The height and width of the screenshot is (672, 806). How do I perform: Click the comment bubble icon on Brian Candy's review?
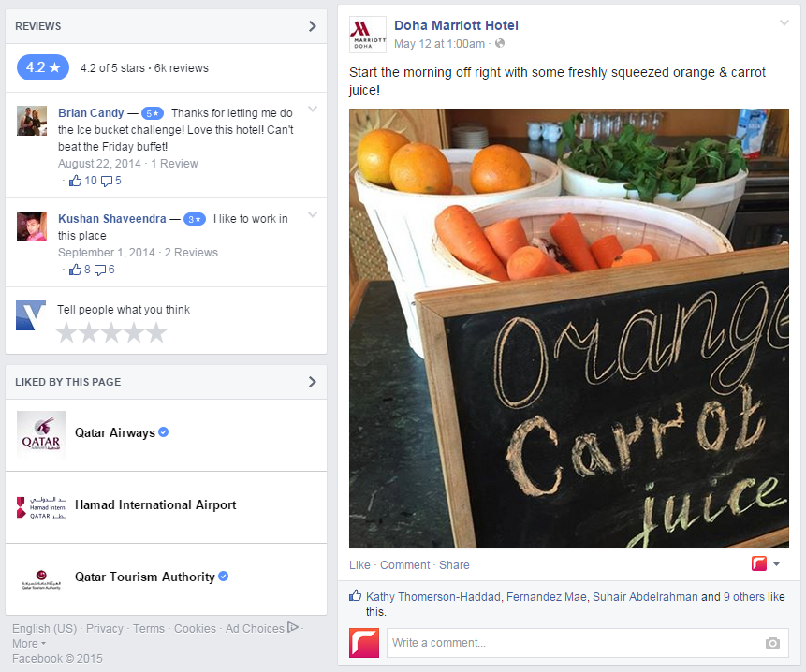click(x=107, y=182)
